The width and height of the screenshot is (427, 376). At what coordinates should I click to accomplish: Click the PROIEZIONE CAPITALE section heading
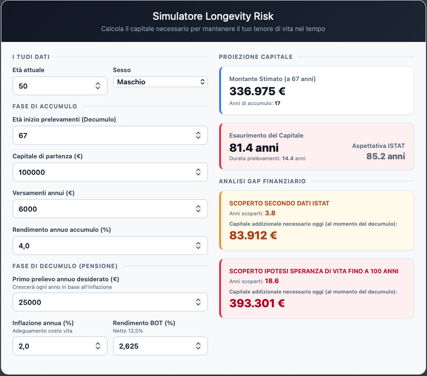256,57
